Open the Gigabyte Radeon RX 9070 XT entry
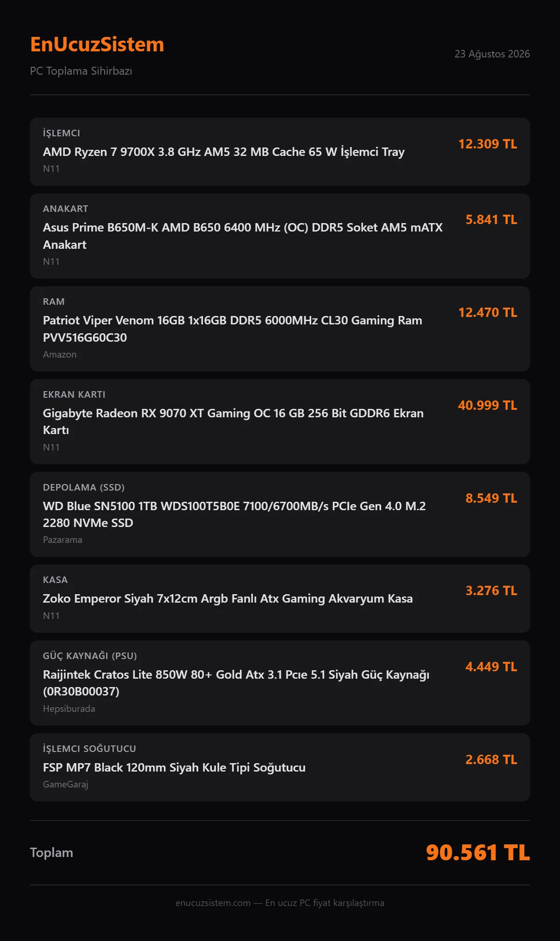 [x=280, y=422]
